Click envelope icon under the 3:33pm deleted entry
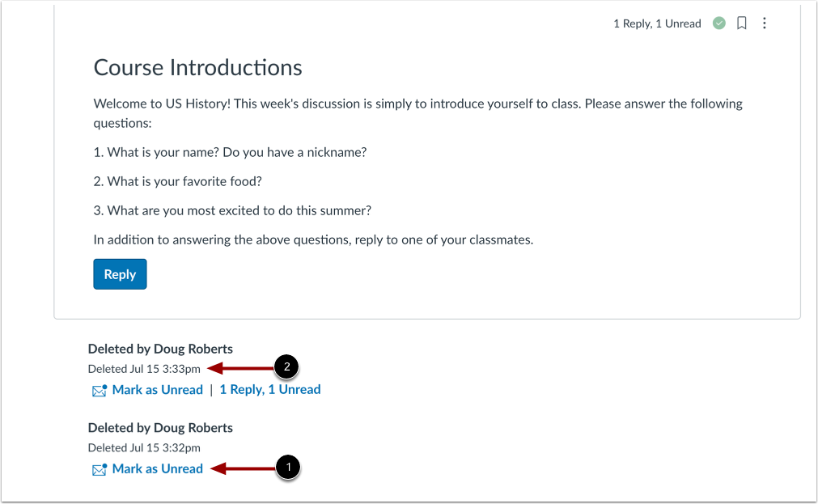818x504 pixels. pos(100,391)
